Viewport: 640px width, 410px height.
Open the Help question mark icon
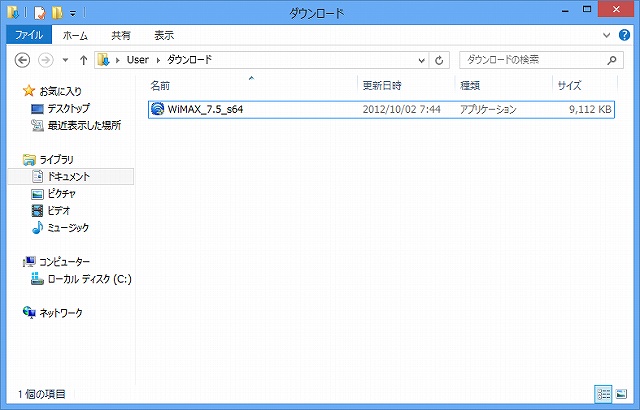[624, 35]
